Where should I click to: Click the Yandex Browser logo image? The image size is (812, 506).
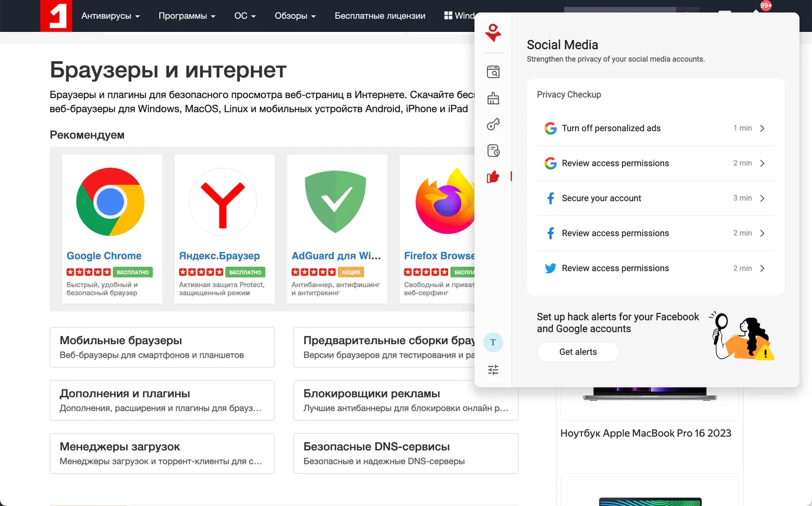[x=223, y=202]
